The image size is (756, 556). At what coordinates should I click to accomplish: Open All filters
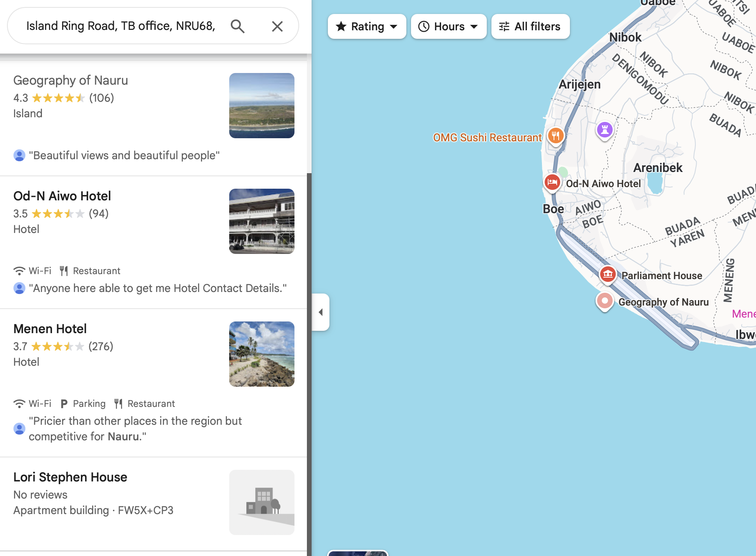point(530,26)
